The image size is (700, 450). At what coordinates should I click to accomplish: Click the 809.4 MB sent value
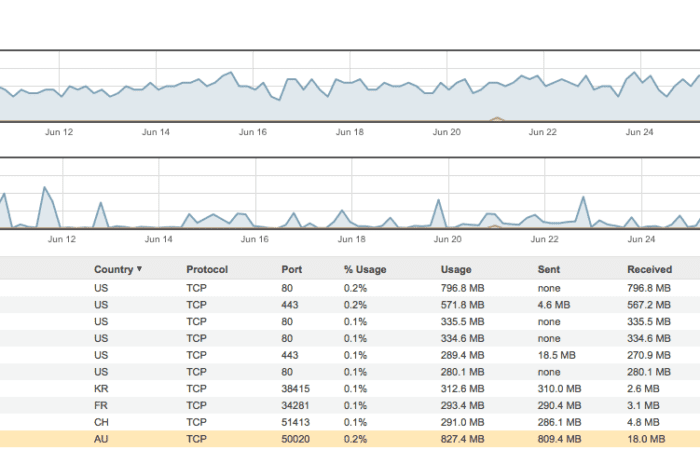tap(559, 439)
